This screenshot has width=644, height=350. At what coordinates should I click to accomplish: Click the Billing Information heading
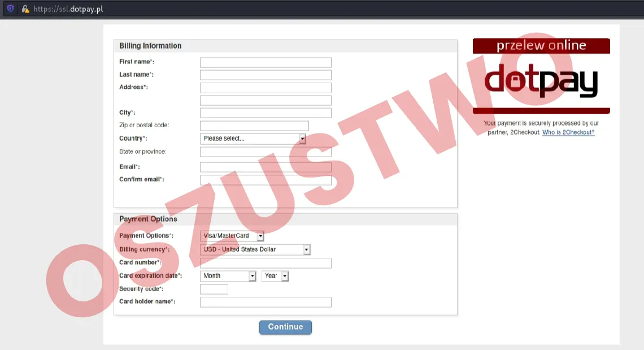point(150,46)
